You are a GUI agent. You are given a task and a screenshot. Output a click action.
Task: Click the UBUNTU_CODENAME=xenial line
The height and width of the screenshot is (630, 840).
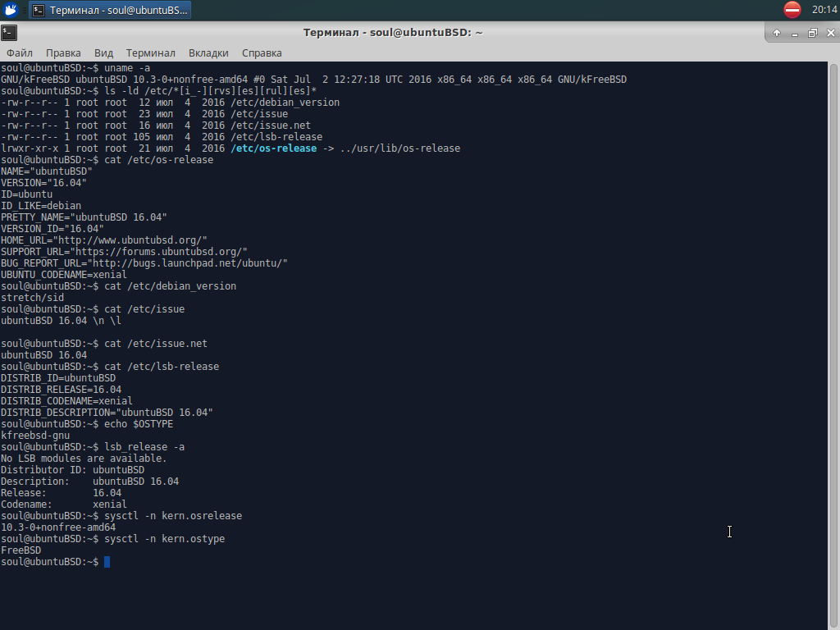click(x=64, y=275)
